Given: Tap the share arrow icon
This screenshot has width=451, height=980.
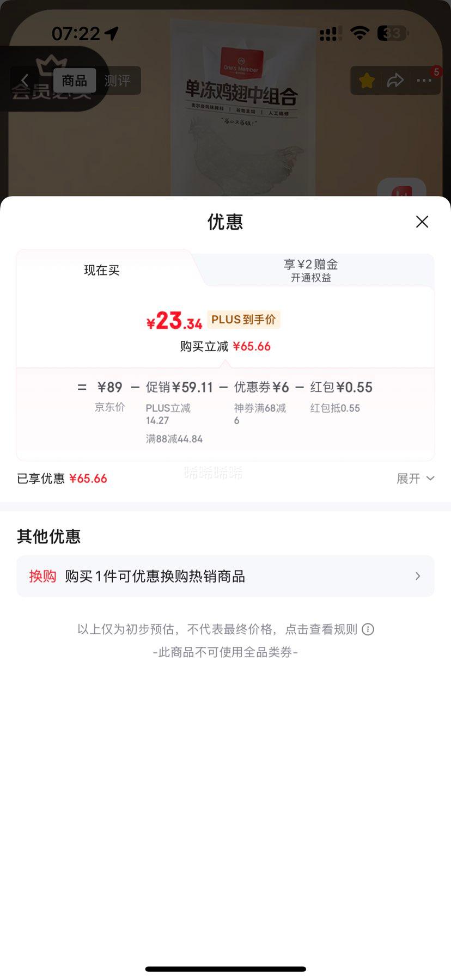Looking at the screenshot, I should (x=395, y=81).
